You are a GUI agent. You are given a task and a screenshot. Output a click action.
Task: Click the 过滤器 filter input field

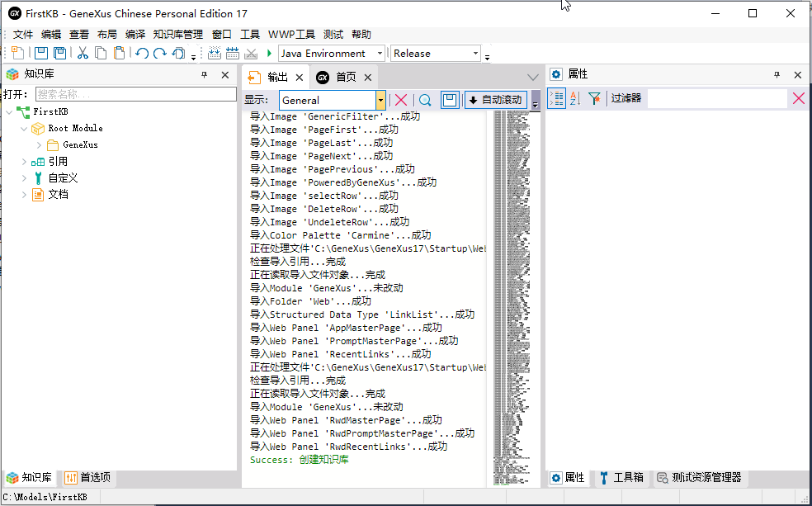[x=717, y=98]
